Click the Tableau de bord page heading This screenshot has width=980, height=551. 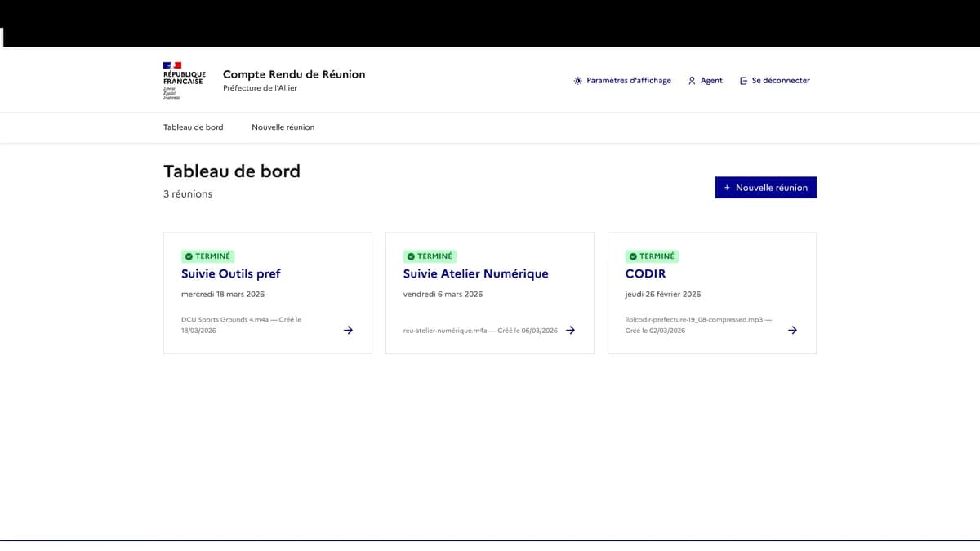232,171
